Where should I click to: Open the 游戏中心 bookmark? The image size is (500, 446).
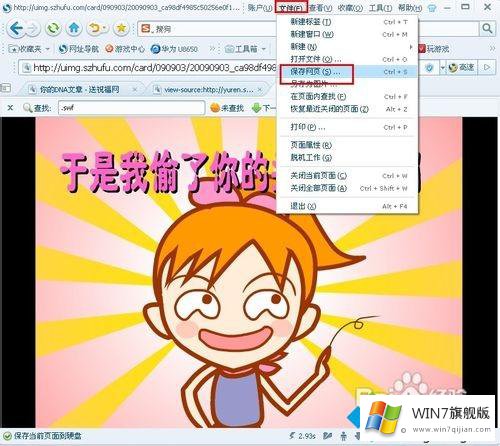pos(125,49)
